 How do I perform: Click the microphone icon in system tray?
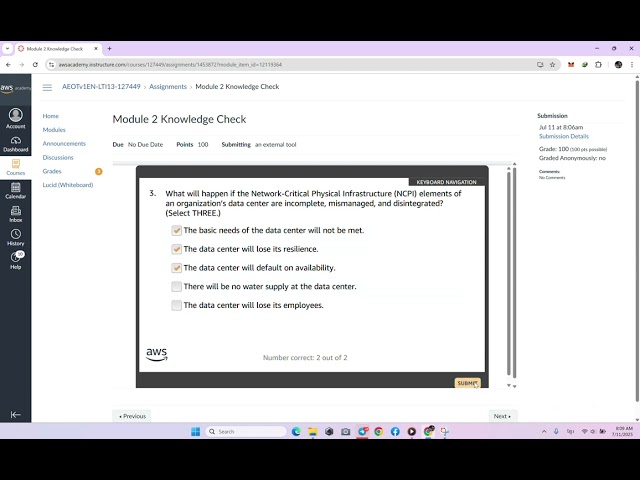(x=556, y=431)
